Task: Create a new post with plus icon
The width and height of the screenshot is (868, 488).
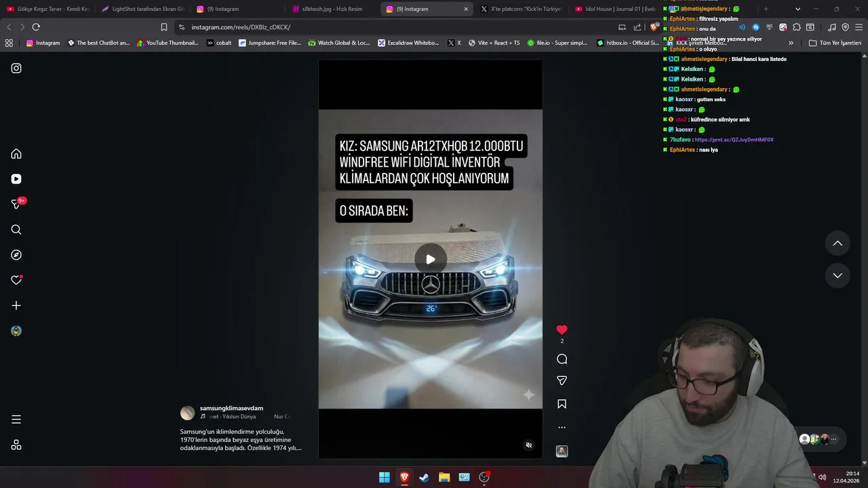Action: 16,306
